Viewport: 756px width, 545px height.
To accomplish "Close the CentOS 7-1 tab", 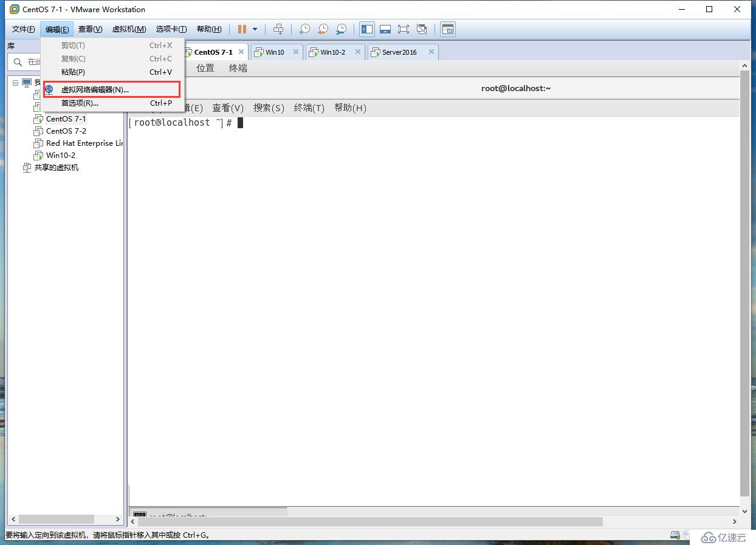I will tap(241, 52).
